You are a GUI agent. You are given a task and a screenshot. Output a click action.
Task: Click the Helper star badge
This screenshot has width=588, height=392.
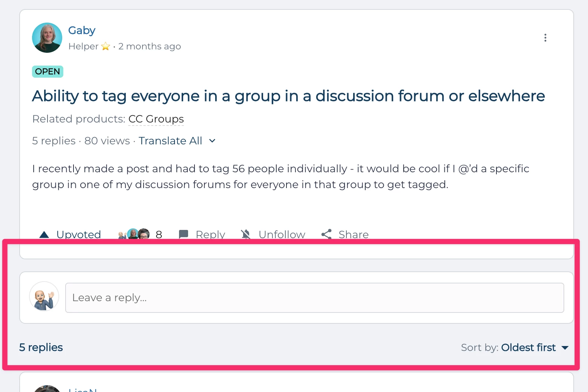coord(106,46)
